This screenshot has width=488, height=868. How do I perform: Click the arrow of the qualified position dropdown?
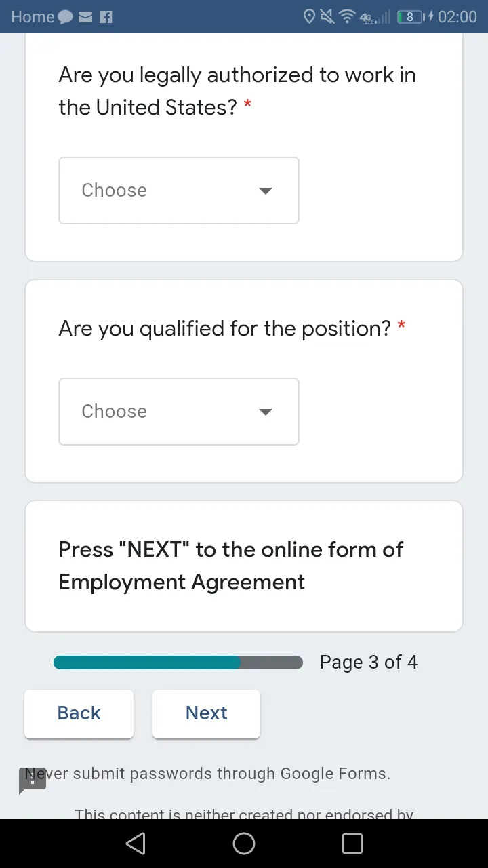pos(266,412)
